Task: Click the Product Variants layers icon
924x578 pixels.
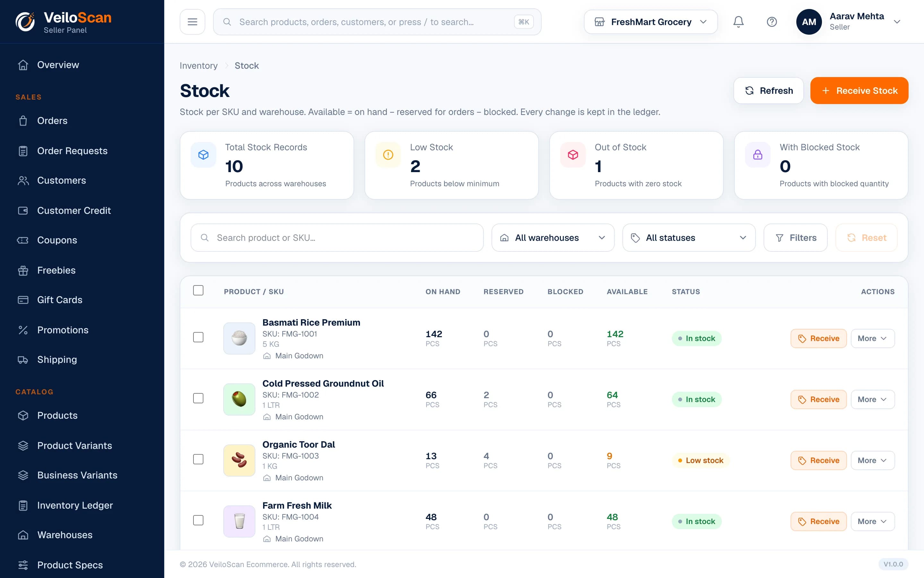Action: click(x=23, y=446)
